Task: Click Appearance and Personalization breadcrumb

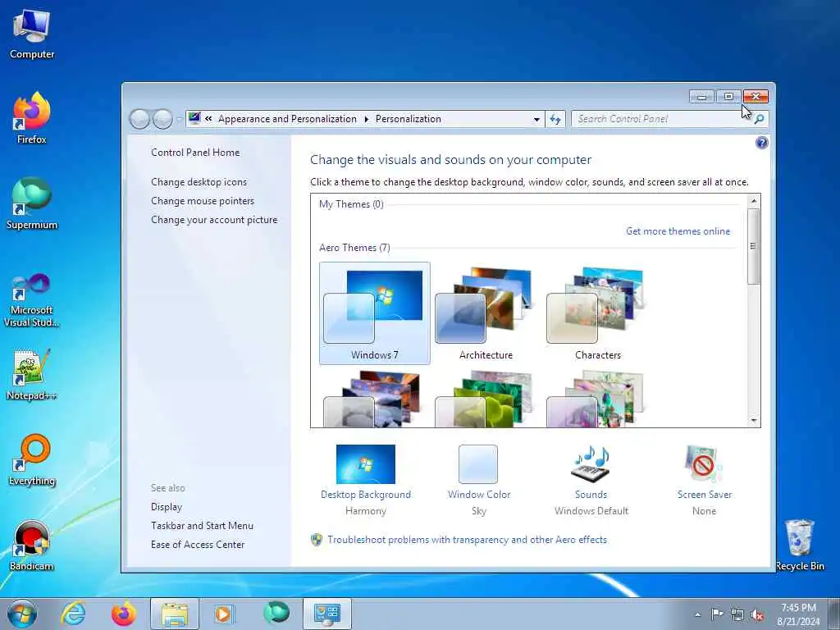Action: (x=287, y=119)
